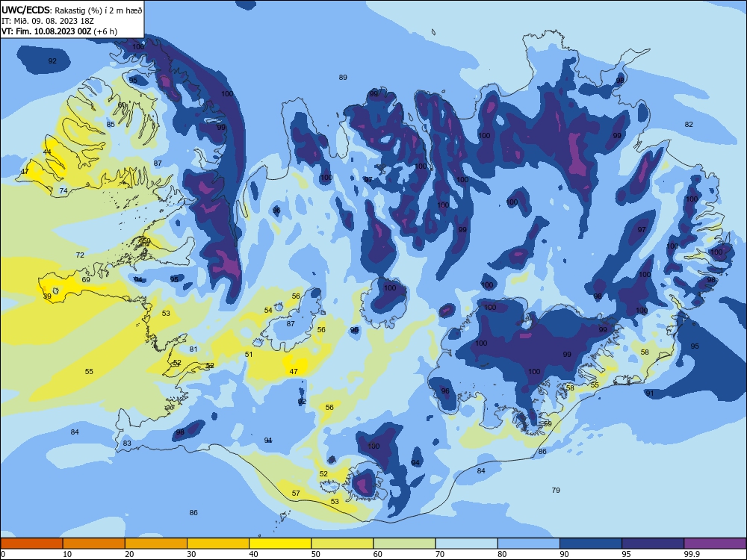Click the map value '83' on the southwest peninsula
This screenshot has height=560, width=747.
pos(127,444)
